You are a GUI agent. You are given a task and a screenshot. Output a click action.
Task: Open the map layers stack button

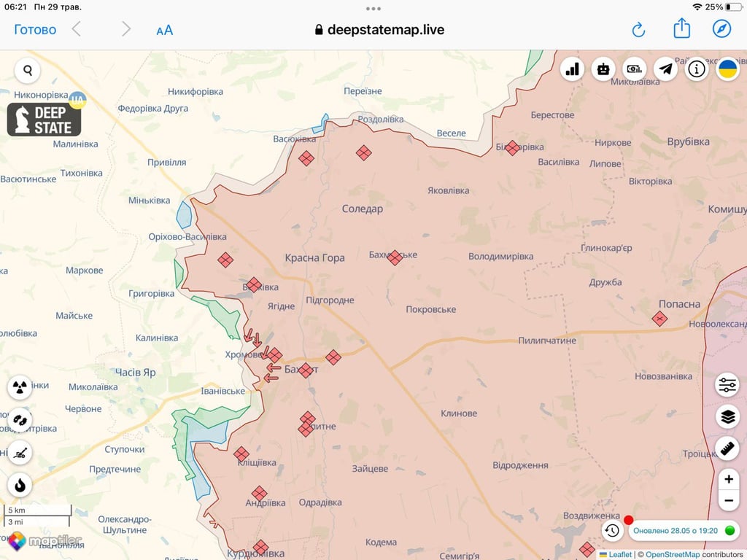[x=727, y=416]
